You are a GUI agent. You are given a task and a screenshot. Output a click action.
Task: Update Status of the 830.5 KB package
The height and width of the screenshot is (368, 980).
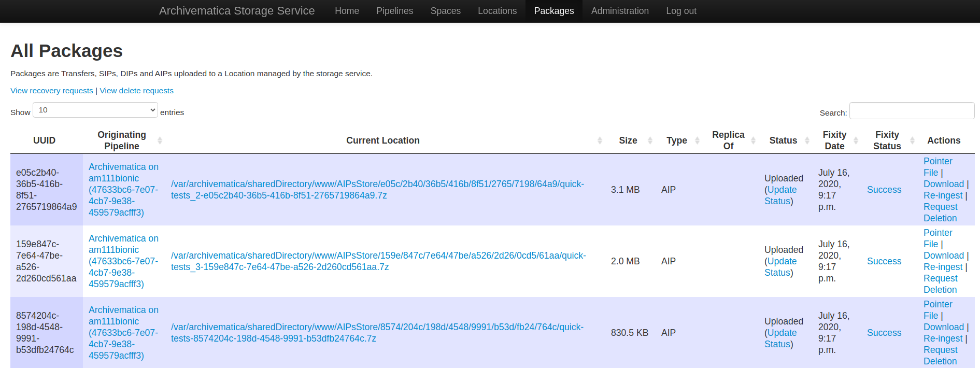point(780,338)
